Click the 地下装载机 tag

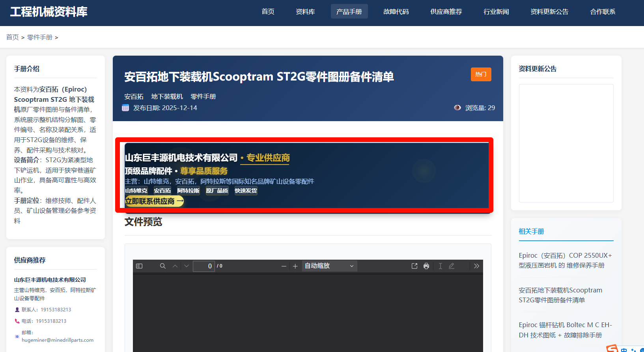point(167,97)
